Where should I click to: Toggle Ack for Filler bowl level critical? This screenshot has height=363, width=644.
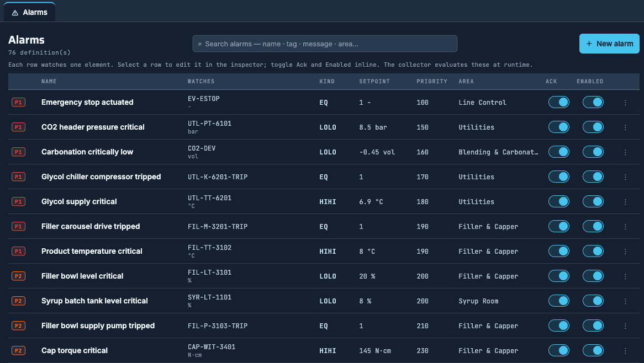558,276
